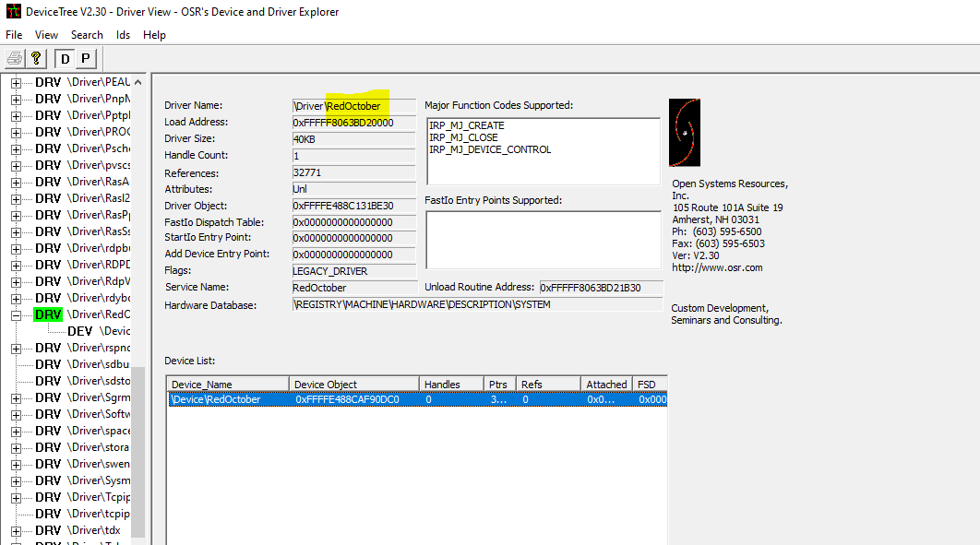Select the \Driver\RdpV tree item
This screenshot has height=545, width=980.
pyautogui.click(x=82, y=281)
